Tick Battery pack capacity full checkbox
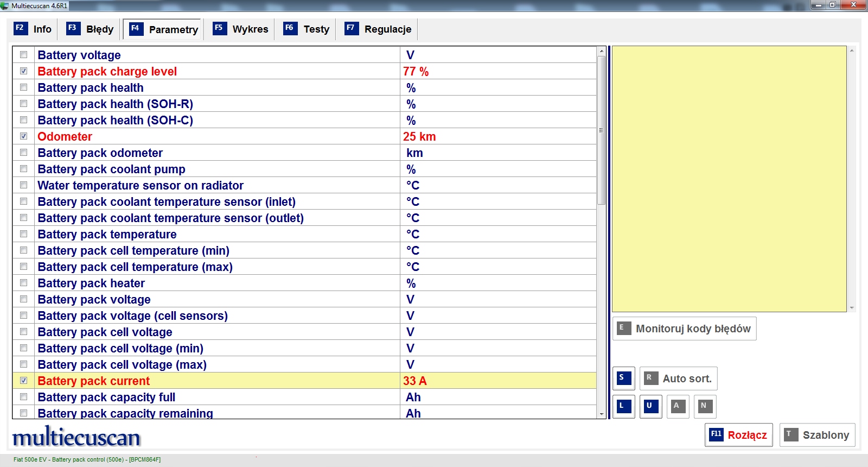The width and height of the screenshot is (868, 467). pyautogui.click(x=23, y=397)
